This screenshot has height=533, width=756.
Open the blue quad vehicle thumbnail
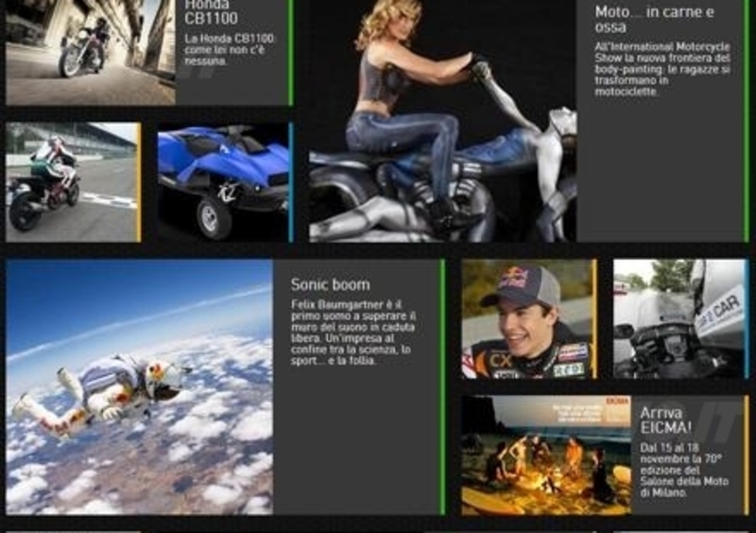[x=223, y=181]
